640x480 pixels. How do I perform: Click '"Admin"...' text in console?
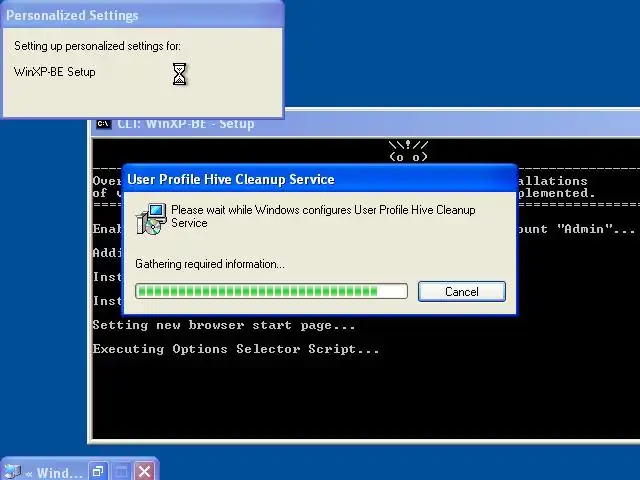click(596, 229)
